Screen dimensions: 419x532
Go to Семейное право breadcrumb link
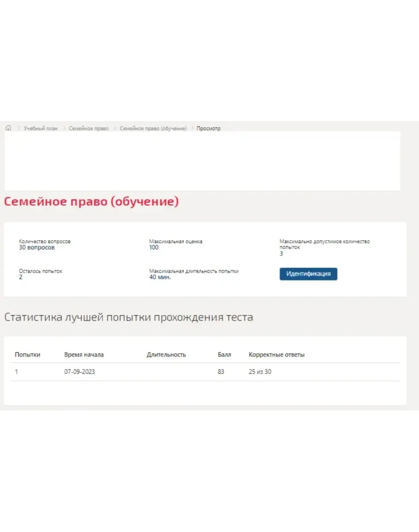[88, 129]
